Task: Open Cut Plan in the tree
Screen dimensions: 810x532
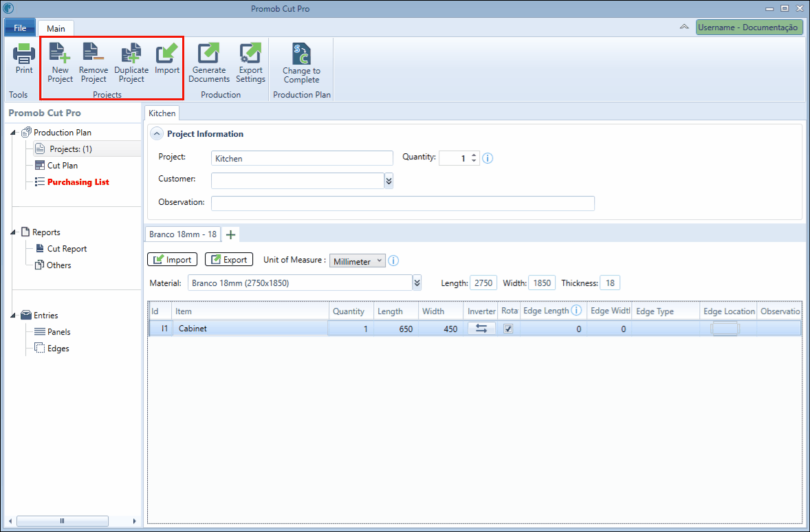Action: pos(63,166)
